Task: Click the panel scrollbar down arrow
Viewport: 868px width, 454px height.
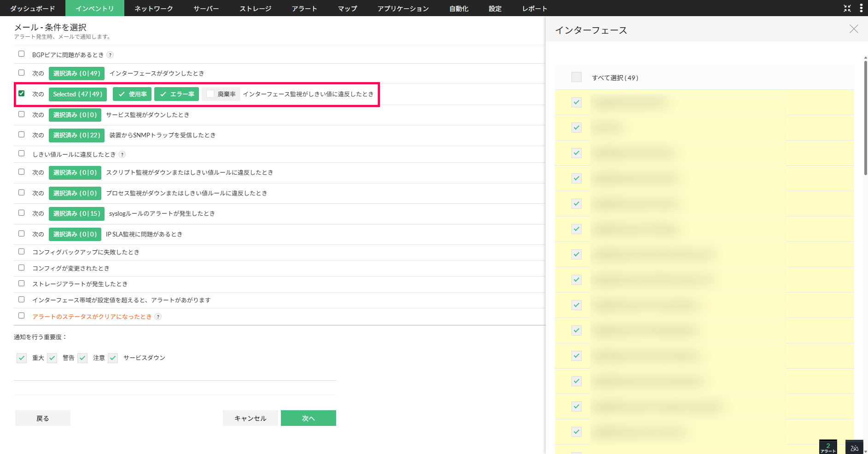Action: [866, 451]
